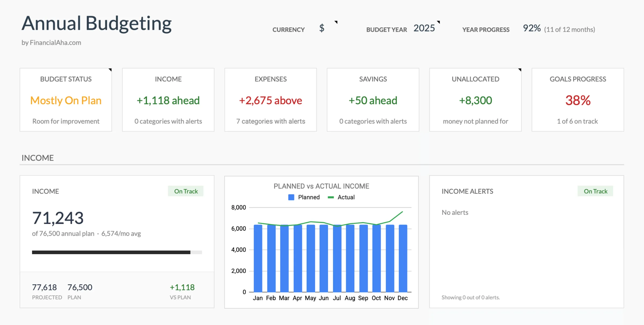Select the blue Planned legend swatch

(291, 197)
